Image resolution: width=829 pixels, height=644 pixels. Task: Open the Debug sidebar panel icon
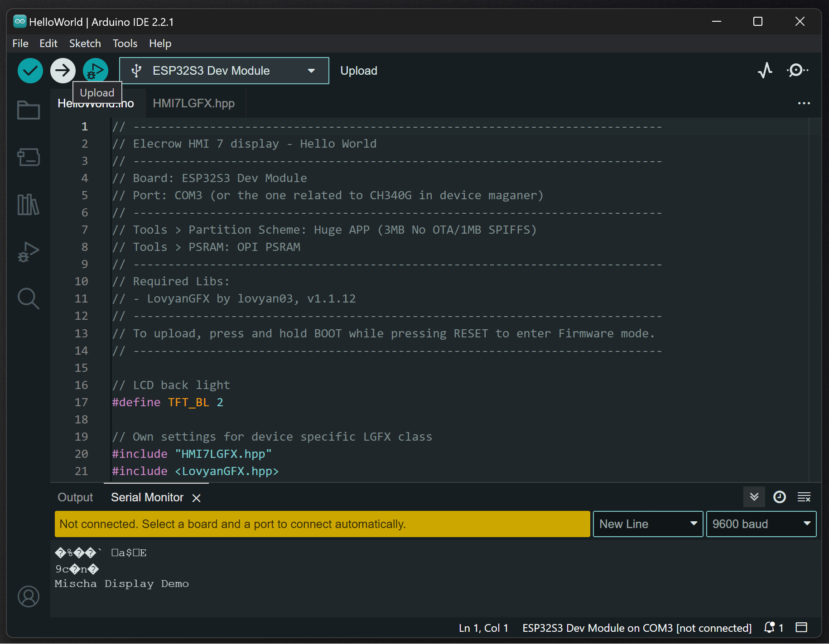tap(29, 252)
